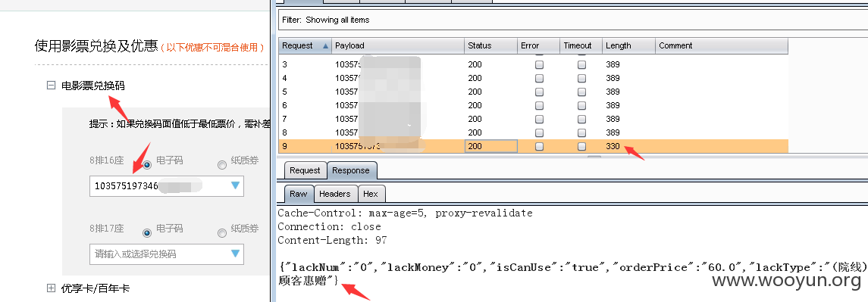Image resolution: width=868 pixels, height=302 pixels.
Task: Sort results by Request column header
Action: point(305,46)
